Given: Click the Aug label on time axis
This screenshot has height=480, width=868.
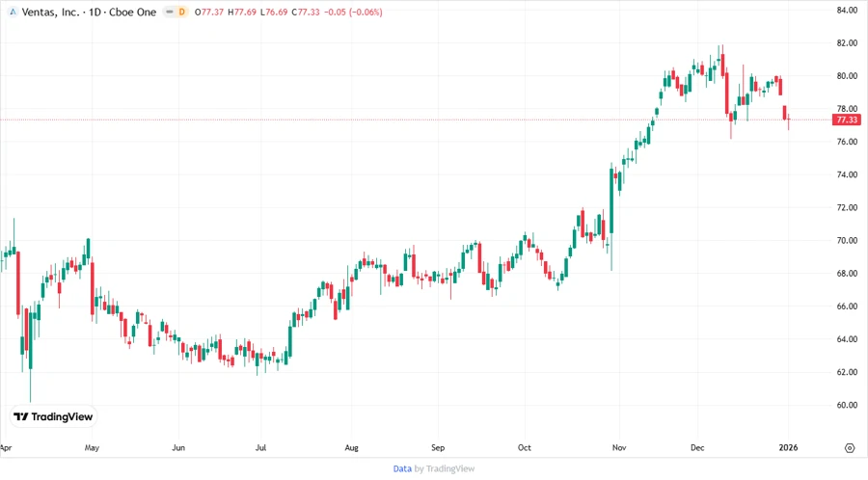Looking at the screenshot, I should (x=351, y=448).
